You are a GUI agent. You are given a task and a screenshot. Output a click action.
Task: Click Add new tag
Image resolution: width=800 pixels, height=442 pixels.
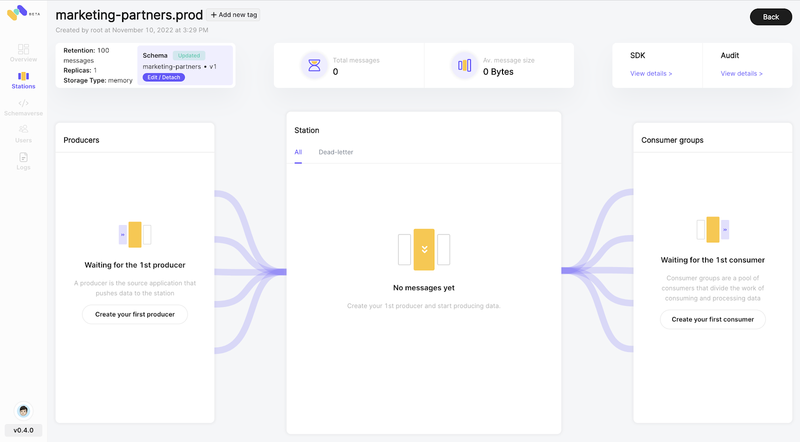(x=234, y=15)
